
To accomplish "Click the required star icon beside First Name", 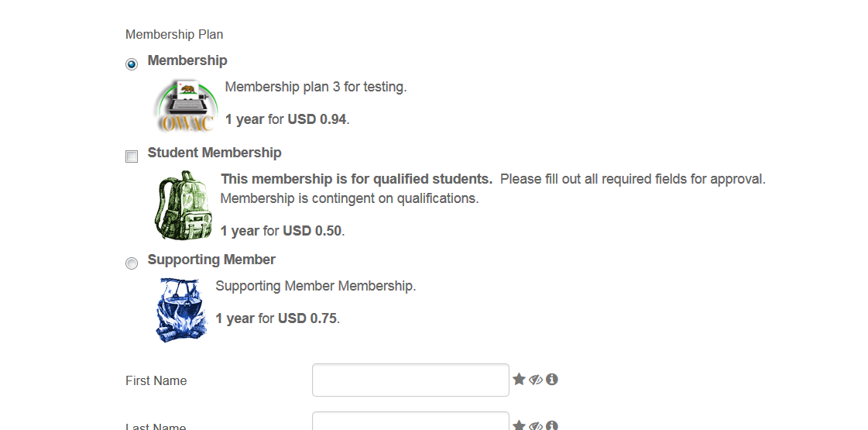I will (519, 379).
